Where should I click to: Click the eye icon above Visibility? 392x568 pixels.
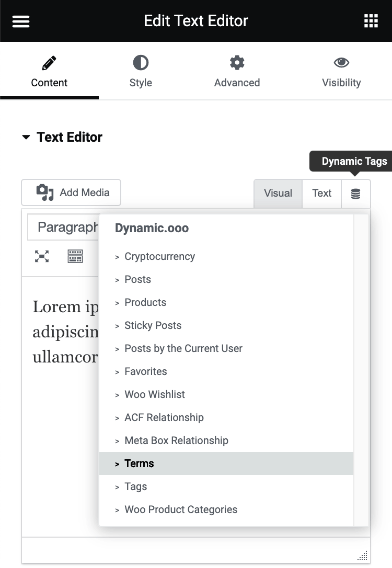[x=341, y=62]
